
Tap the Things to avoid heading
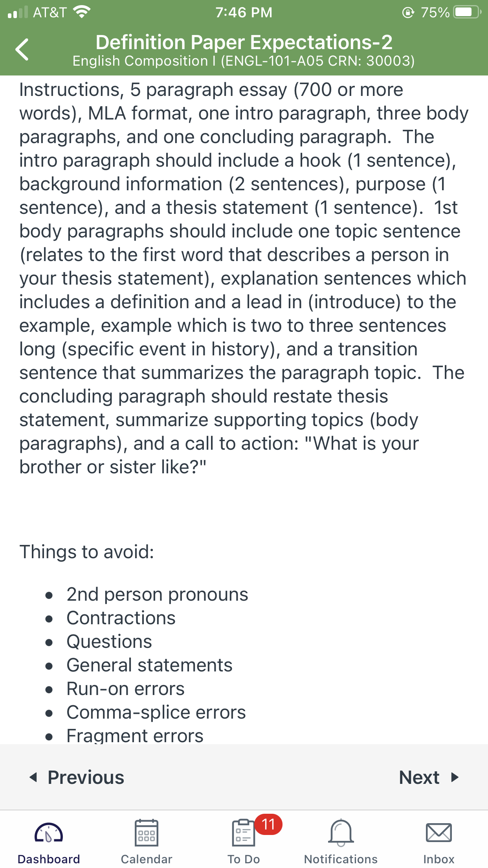[87, 552]
